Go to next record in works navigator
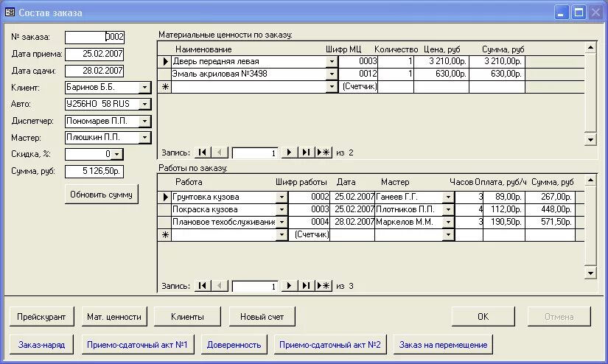 pyautogui.click(x=290, y=286)
